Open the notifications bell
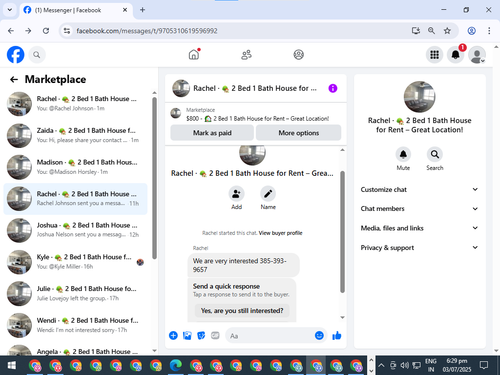 coord(456,55)
